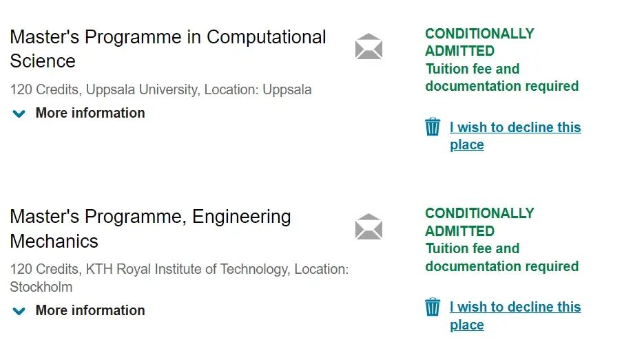Select Master's Programme, Engineering Mechanics title
Viewport: 644px width, 355px height.
(x=150, y=228)
